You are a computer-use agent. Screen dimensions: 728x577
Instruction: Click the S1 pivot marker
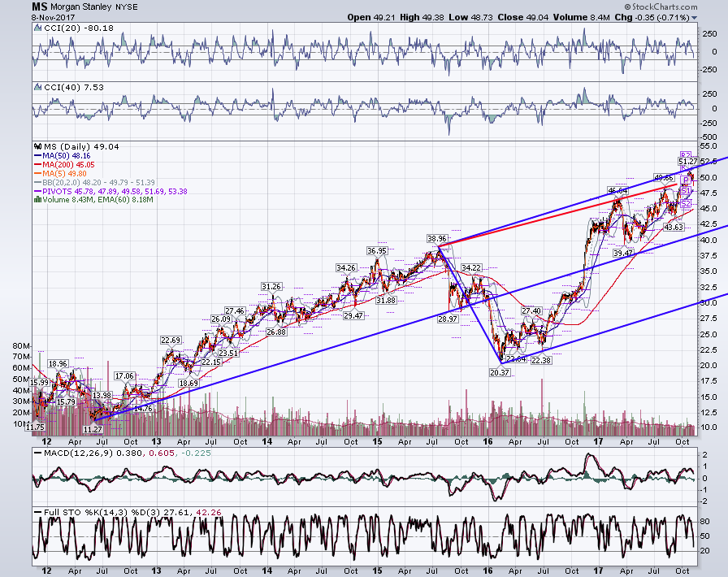687,191
